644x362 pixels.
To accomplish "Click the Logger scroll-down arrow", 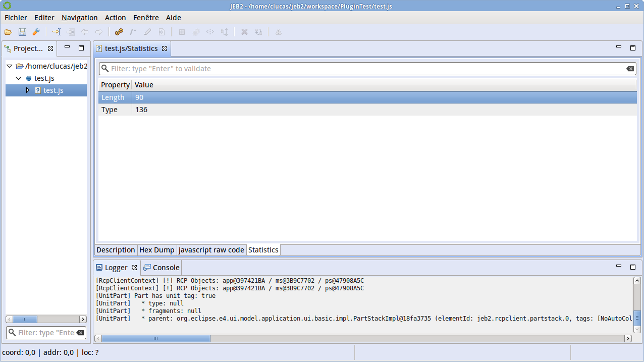I will pos(637,329).
